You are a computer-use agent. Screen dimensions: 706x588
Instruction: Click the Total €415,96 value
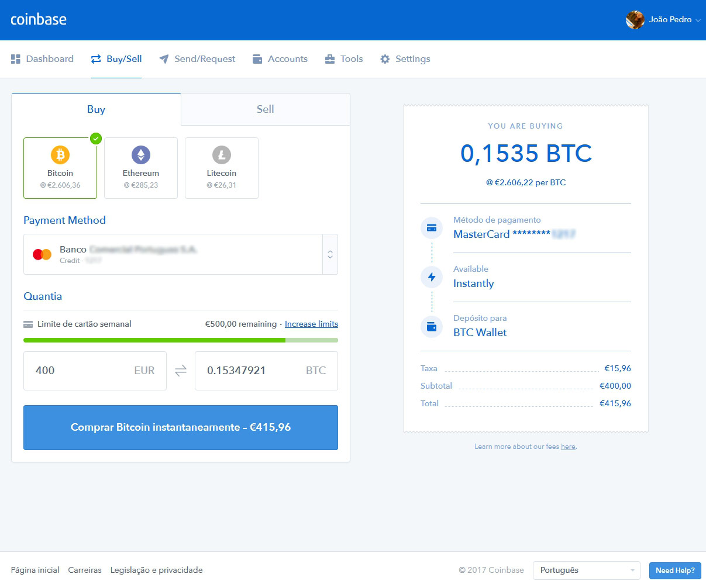[x=615, y=403]
